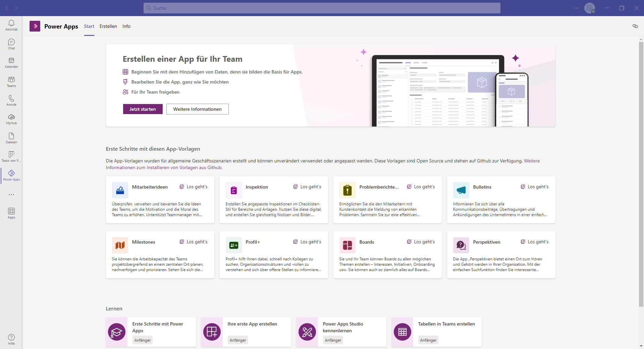The height and width of the screenshot is (349, 644).
Task: Show more apps via sidebar ellipsis
Action: click(11, 195)
